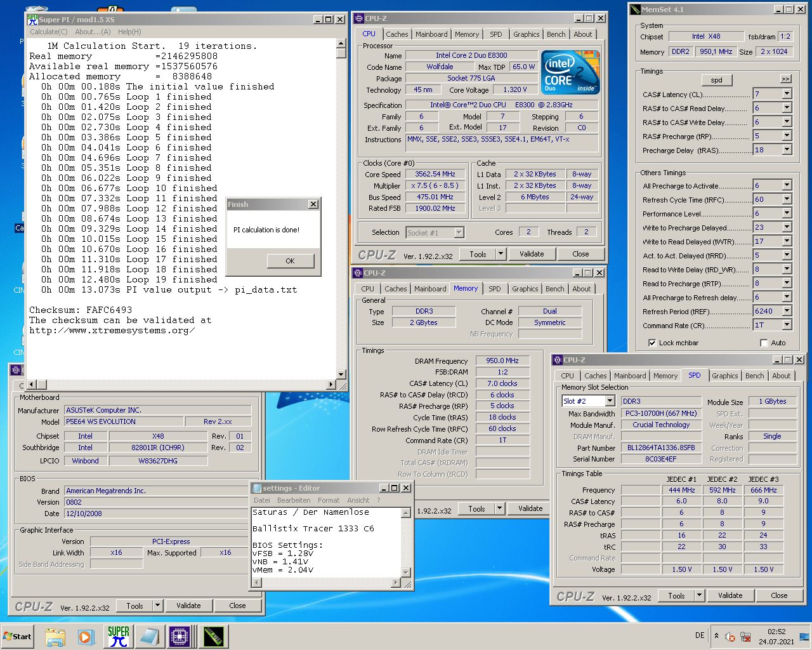Click the settings Editor title bar icon
812x650 pixels.
[258, 488]
